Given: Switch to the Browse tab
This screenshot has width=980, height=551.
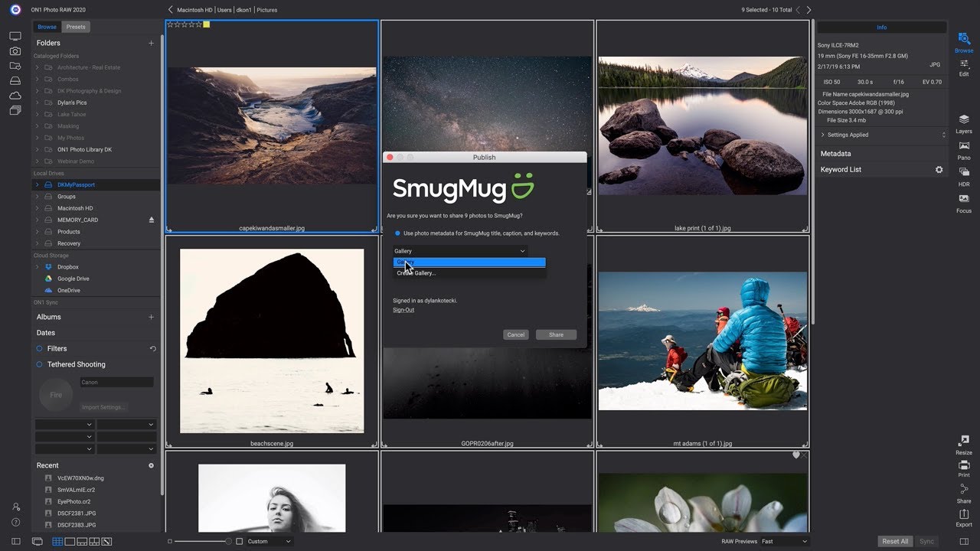Looking at the screenshot, I should tap(47, 27).
